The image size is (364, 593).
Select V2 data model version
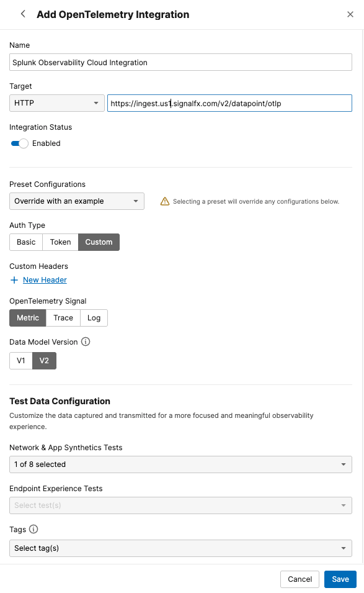(44, 360)
